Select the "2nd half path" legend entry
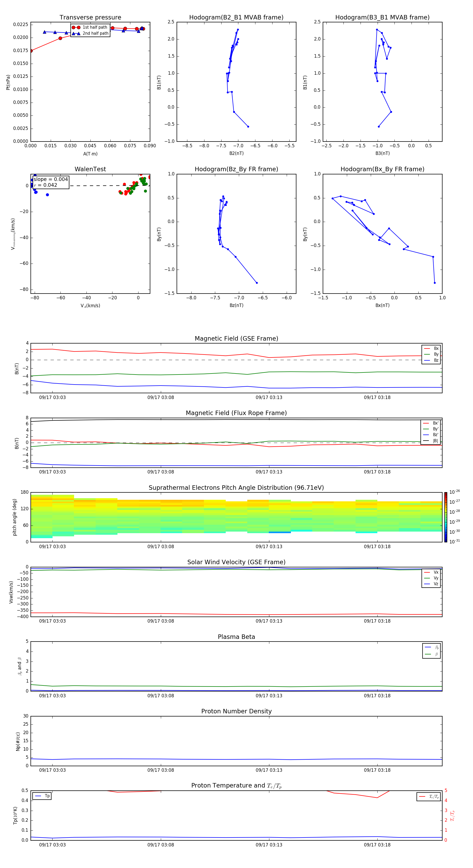Image resolution: width=473 pixels, height=868 pixels. point(90,33)
